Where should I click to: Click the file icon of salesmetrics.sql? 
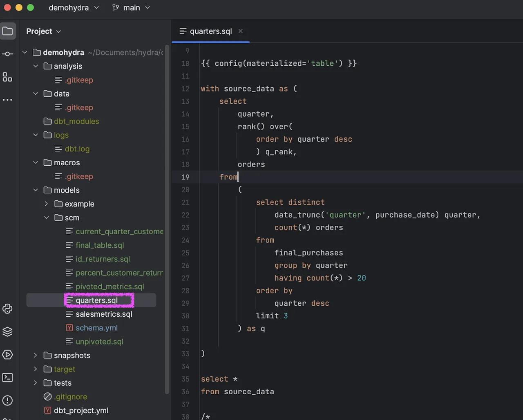pyautogui.click(x=69, y=314)
